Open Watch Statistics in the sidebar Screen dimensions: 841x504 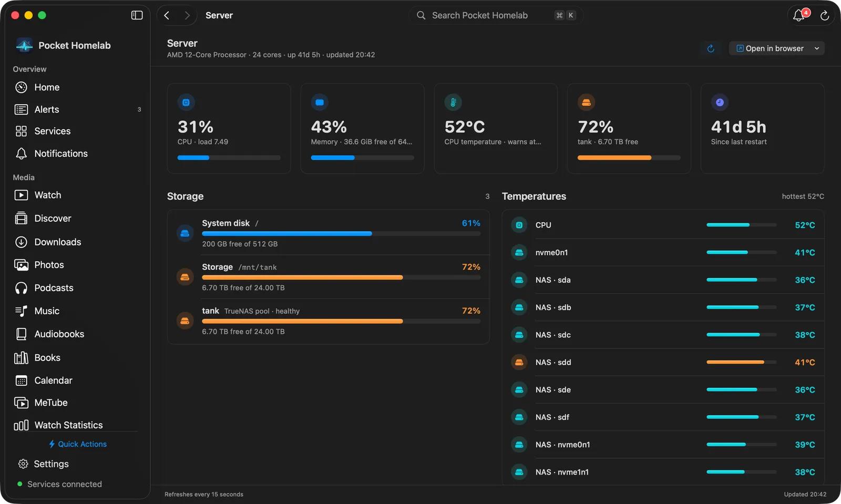[77, 425]
